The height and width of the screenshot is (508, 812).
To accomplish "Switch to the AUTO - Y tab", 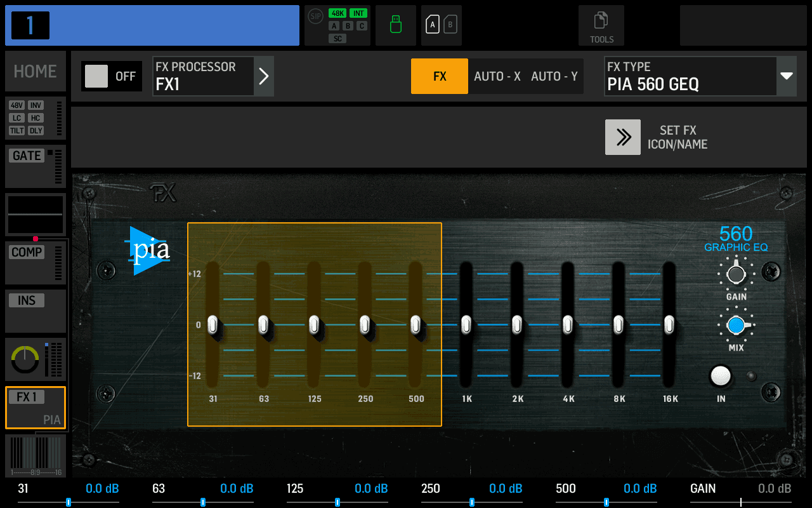I will [554, 76].
